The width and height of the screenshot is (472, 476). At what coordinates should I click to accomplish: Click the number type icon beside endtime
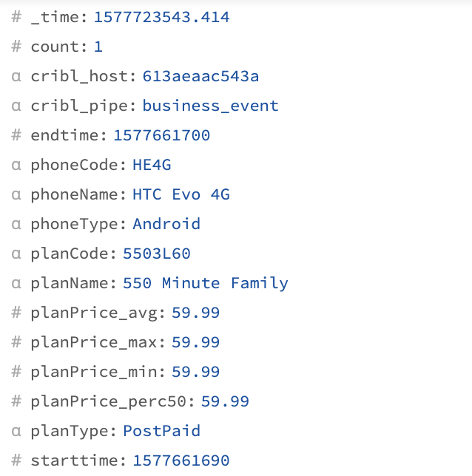click(16, 135)
